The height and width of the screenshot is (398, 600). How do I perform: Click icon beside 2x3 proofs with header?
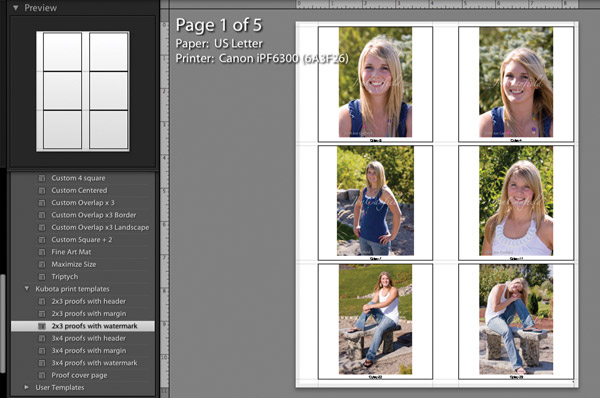point(42,301)
